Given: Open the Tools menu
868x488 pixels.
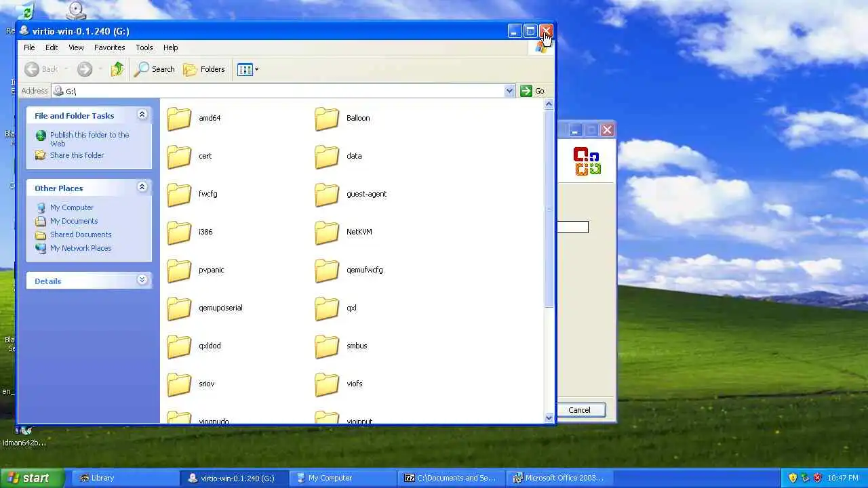Looking at the screenshot, I should click(x=144, y=47).
